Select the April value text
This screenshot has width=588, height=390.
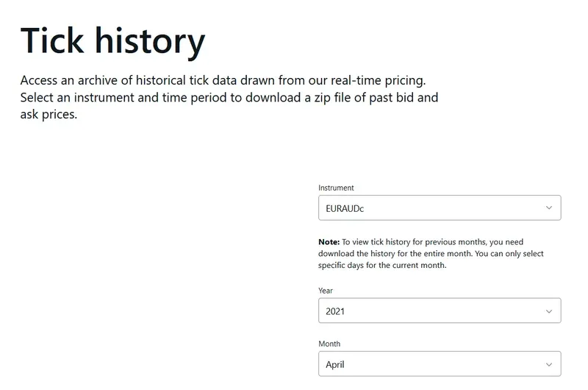(335, 364)
